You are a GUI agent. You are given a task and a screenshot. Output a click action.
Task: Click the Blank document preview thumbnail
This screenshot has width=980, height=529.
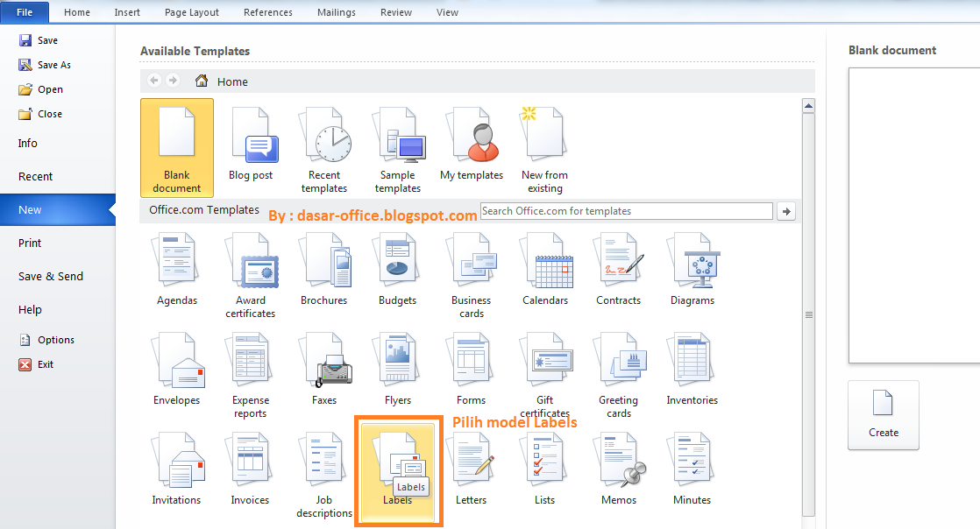point(913,215)
